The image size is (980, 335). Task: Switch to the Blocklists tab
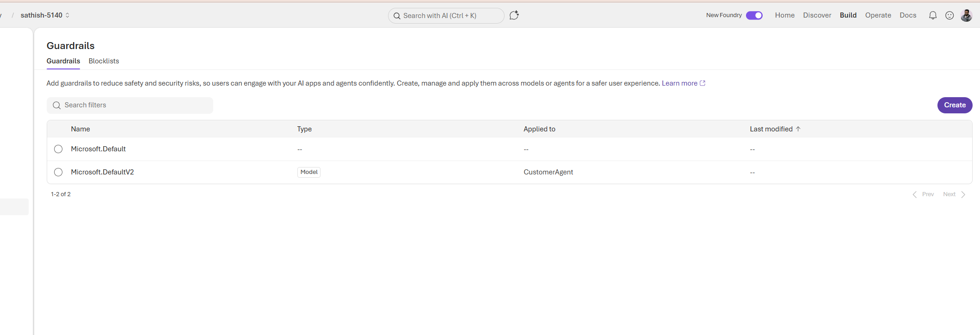click(x=104, y=61)
